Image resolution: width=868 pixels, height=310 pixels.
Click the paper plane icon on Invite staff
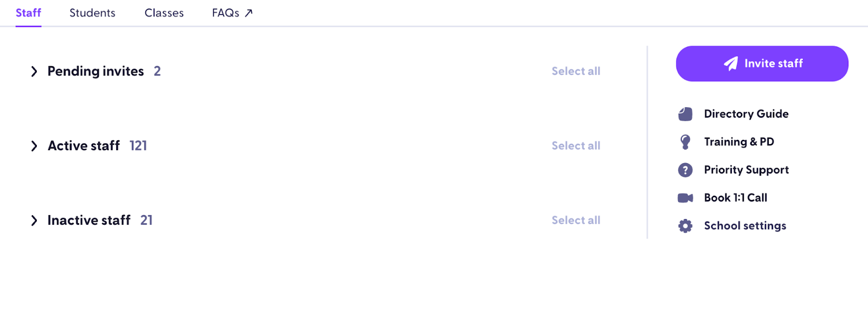731,63
